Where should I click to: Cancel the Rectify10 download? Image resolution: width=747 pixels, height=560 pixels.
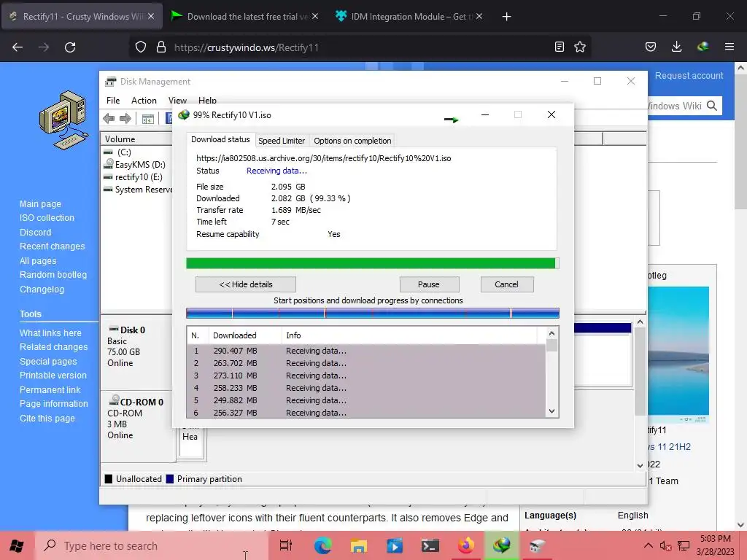pos(506,284)
